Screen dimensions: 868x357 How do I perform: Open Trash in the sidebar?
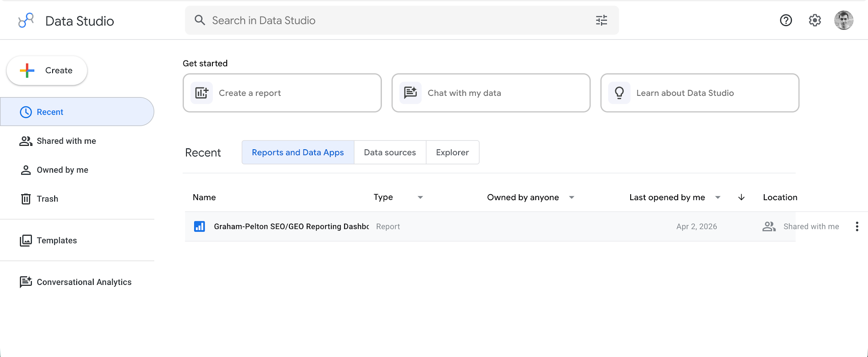click(x=77, y=199)
